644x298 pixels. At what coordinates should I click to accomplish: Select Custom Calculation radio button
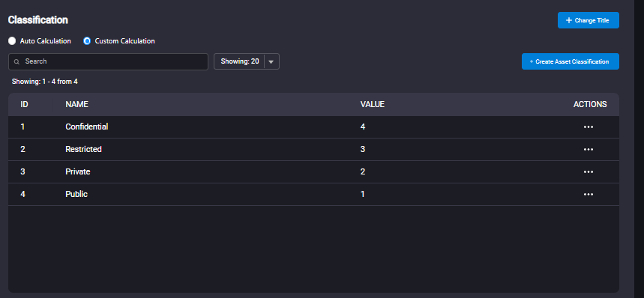point(87,41)
